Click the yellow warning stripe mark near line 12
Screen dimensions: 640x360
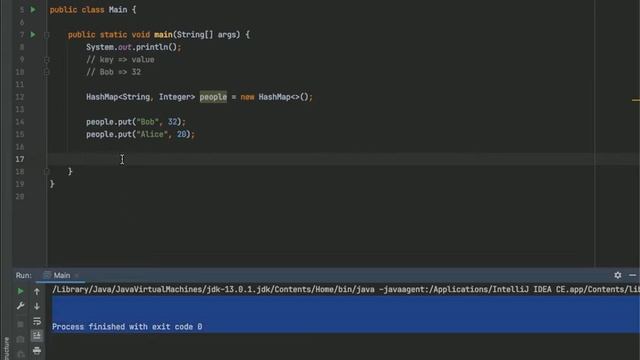pyautogui.click(x=636, y=100)
